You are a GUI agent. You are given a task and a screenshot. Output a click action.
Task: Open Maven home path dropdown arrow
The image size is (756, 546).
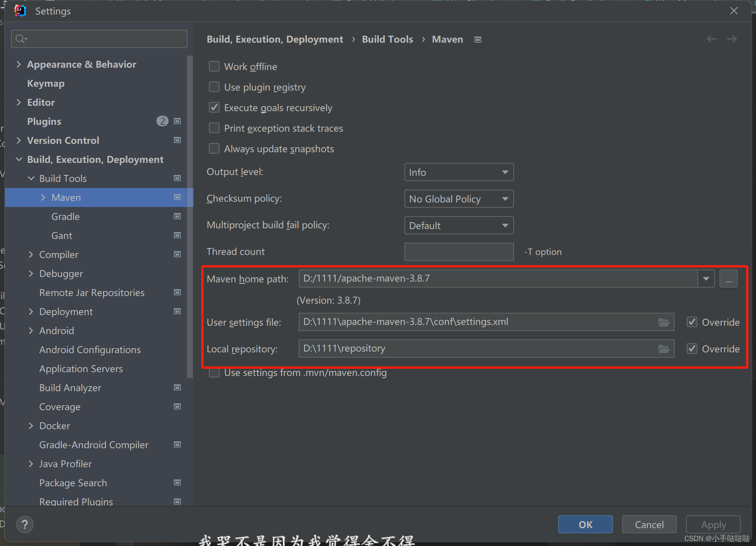pos(706,279)
